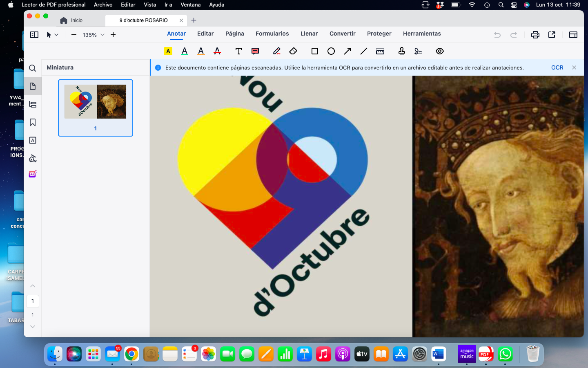Click the OCR link in the banner

tap(557, 67)
